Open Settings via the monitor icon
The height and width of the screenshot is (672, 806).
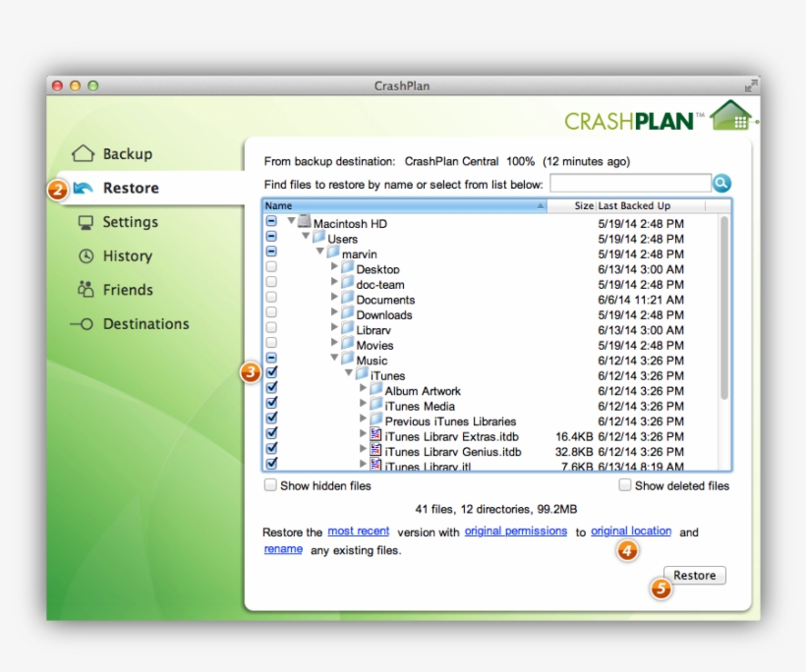pos(84,222)
